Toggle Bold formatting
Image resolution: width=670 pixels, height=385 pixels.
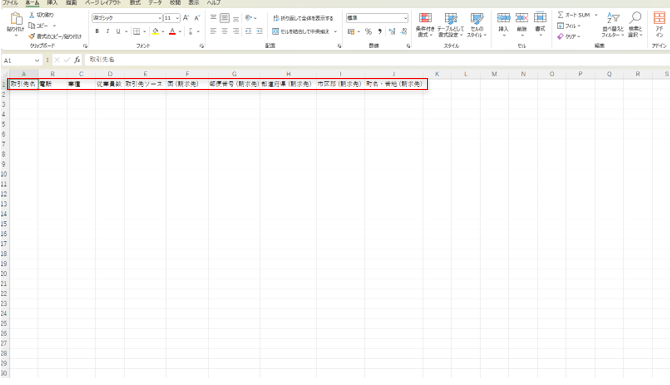point(97,31)
